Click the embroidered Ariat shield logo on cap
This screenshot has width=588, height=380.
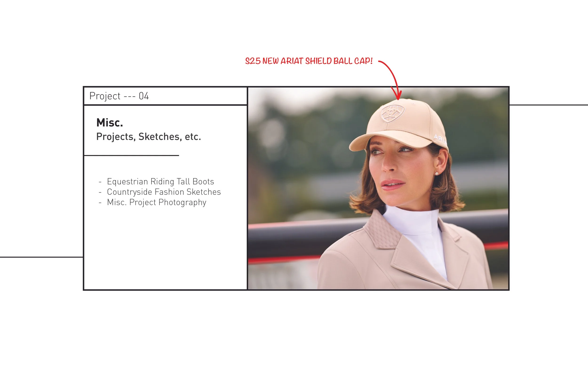click(392, 113)
